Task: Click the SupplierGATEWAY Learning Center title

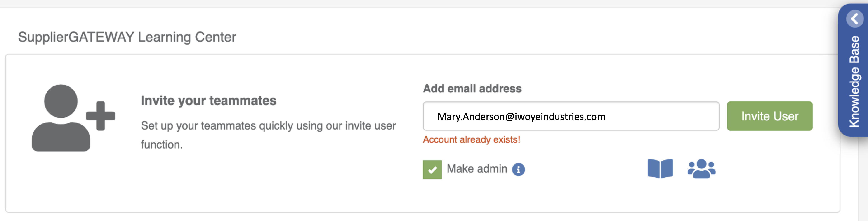Action: [x=127, y=37]
